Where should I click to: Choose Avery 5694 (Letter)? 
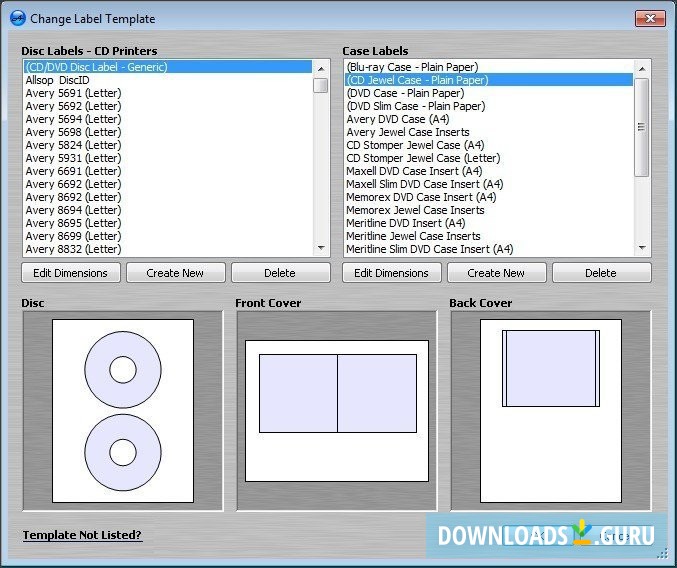click(x=168, y=119)
